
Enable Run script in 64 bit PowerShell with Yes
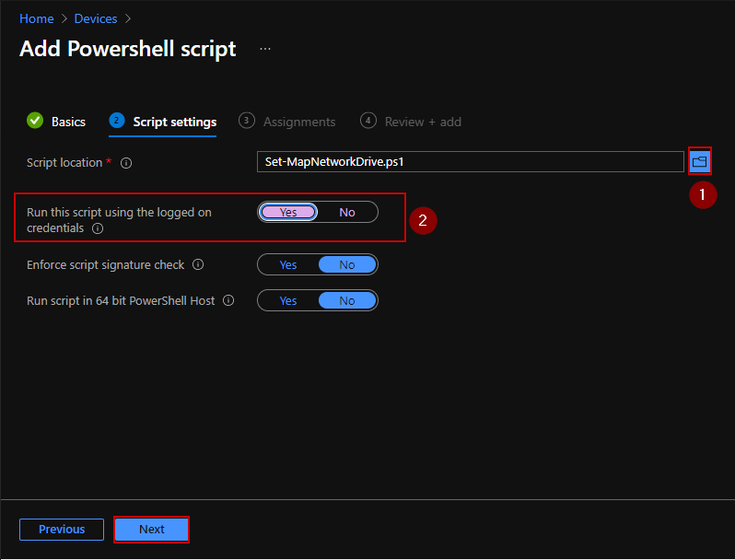pyautogui.click(x=288, y=301)
